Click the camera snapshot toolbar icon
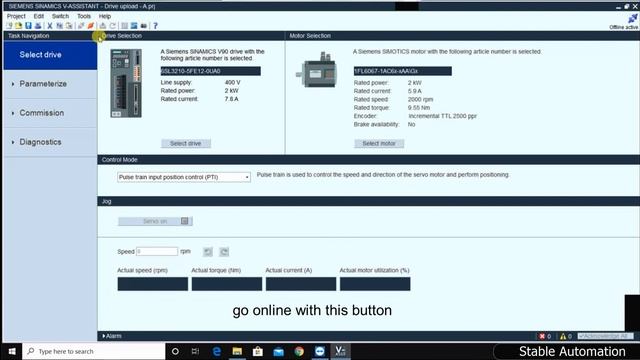 pyautogui.click(x=144, y=26)
